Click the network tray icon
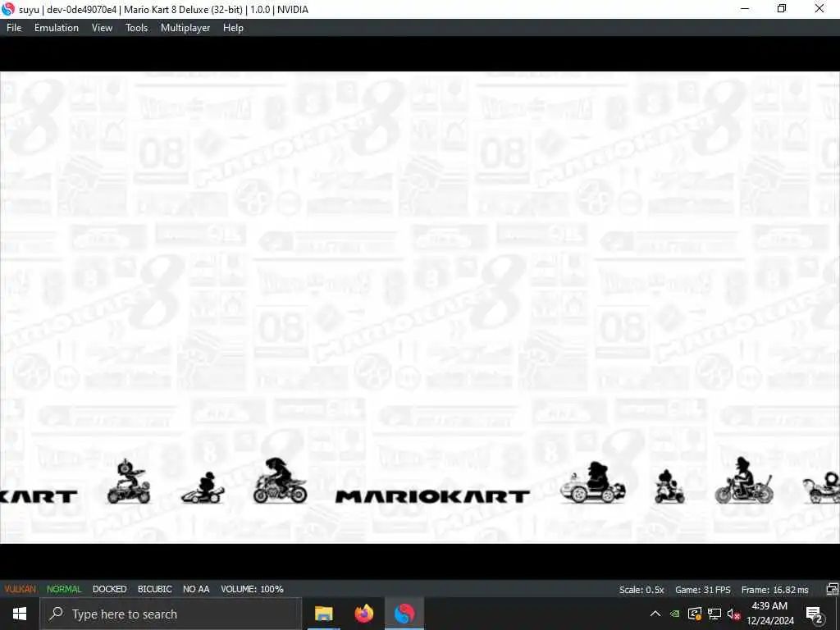840x630 pixels. (x=714, y=614)
